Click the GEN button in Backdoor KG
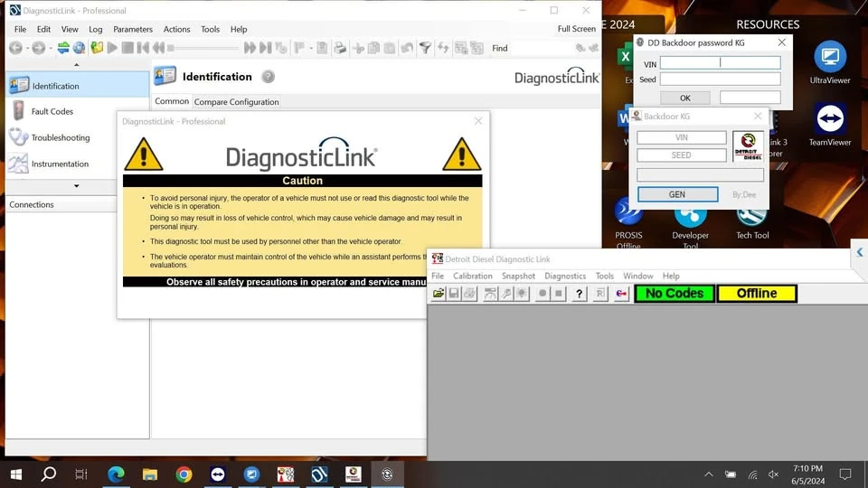This screenshot has width=868, height=488. (x=677, y=194)
